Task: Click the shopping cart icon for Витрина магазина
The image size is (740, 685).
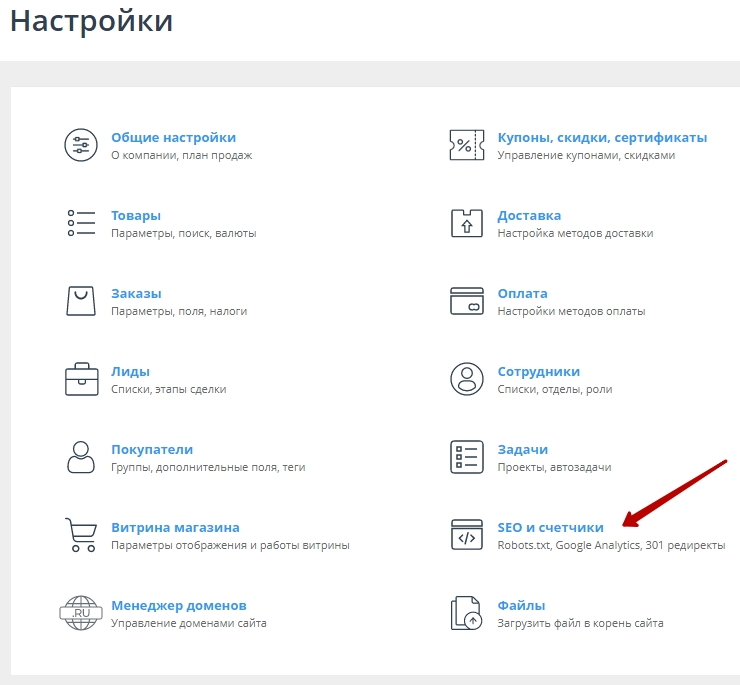Action: 81,535
